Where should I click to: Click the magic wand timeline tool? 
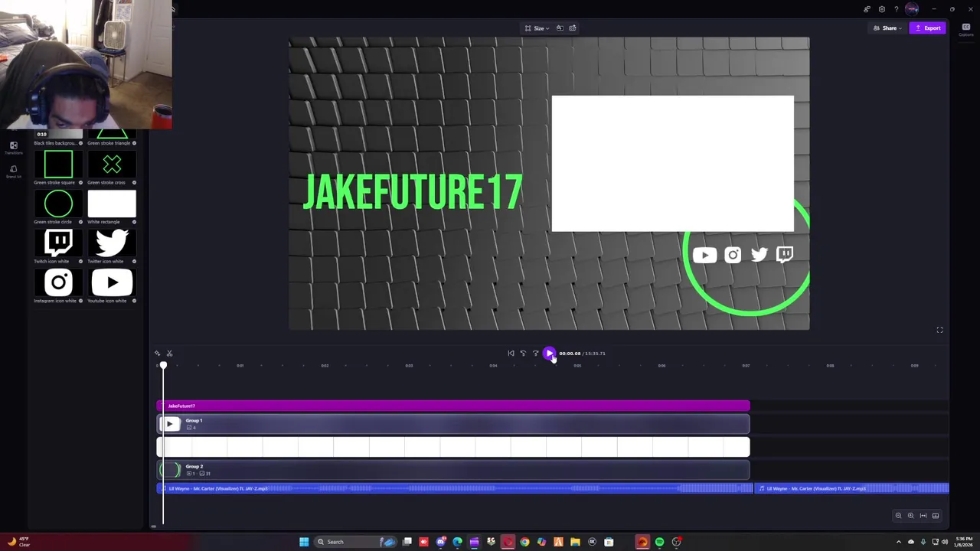(x=158, y=354)
